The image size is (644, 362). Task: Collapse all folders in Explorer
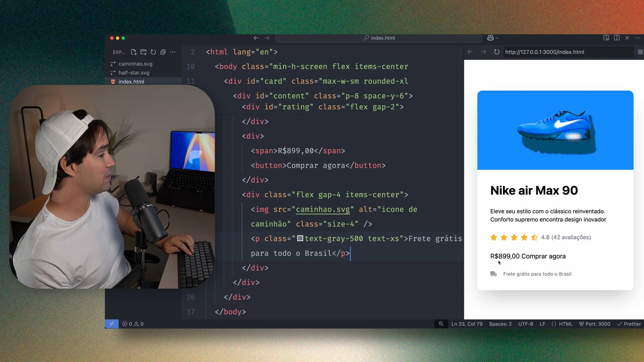163,52
